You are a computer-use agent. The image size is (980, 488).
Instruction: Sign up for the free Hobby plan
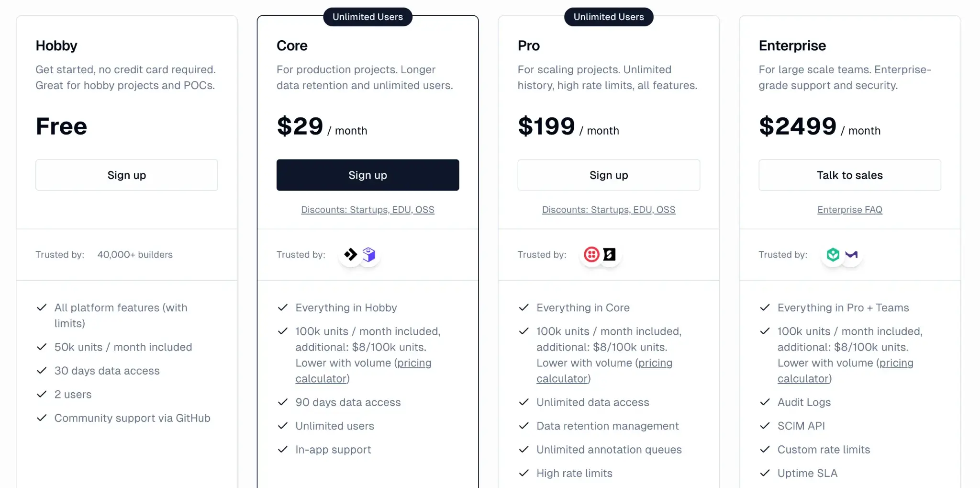pyautogui.click(x=126, y=175)
